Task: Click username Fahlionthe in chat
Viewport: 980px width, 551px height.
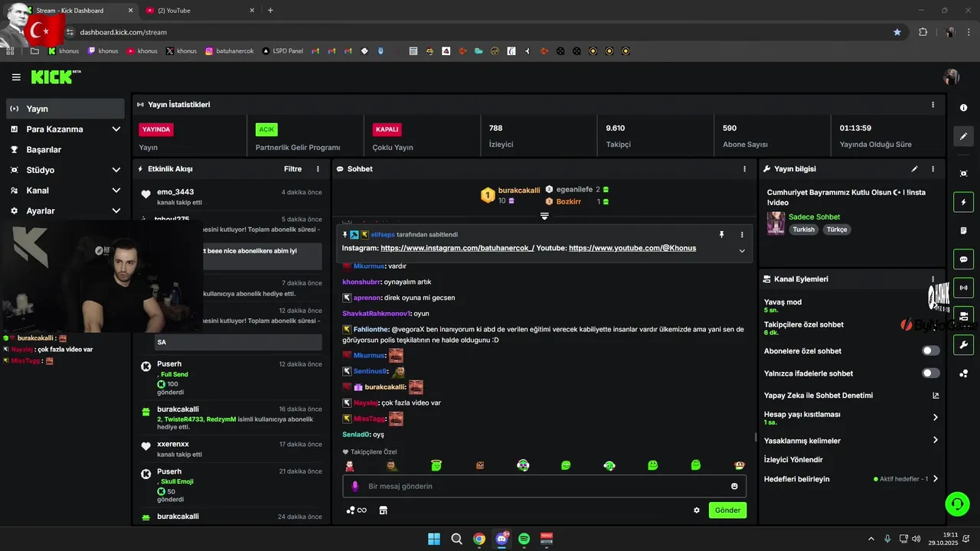Action: click(x=371, y=329)
